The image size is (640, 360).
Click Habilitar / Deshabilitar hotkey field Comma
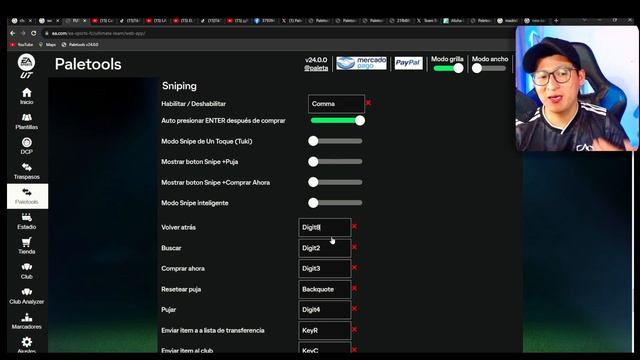[336, 104]
